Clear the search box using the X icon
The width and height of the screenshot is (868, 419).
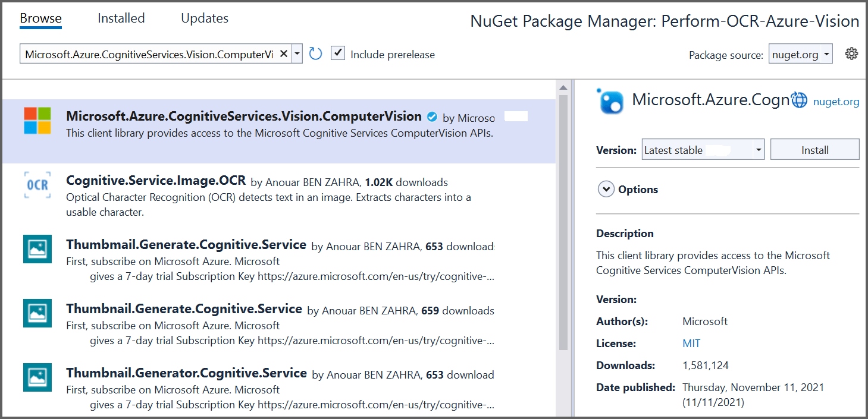[284, 53]
